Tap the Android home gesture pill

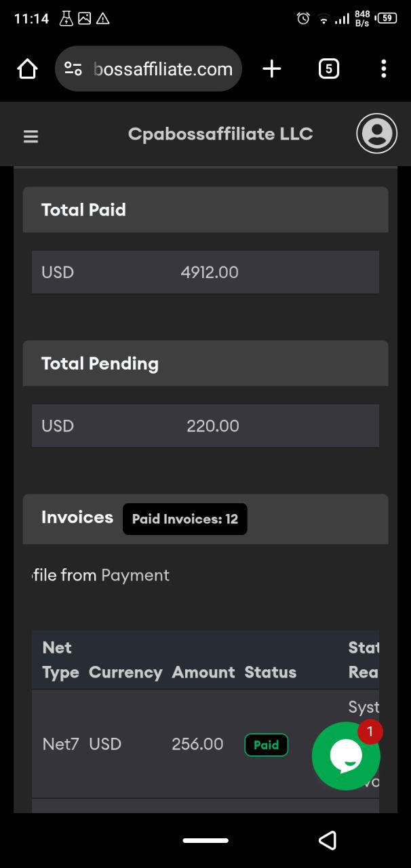click(x=206, y=841)
